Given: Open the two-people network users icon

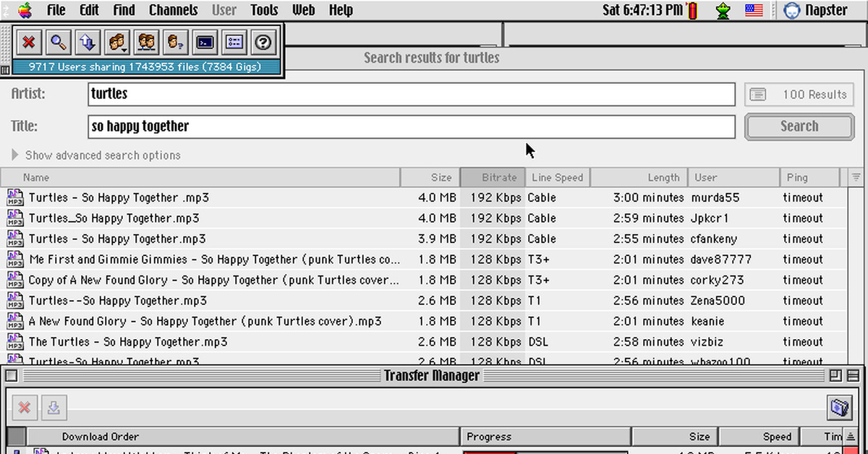Looking at the screenshot, I should click(147, 43).
